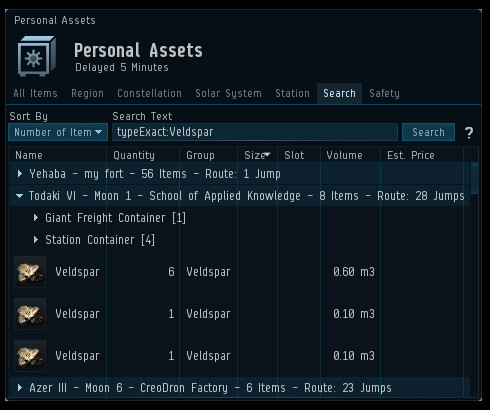Click the help question mark icon

[x=469, y=133]
